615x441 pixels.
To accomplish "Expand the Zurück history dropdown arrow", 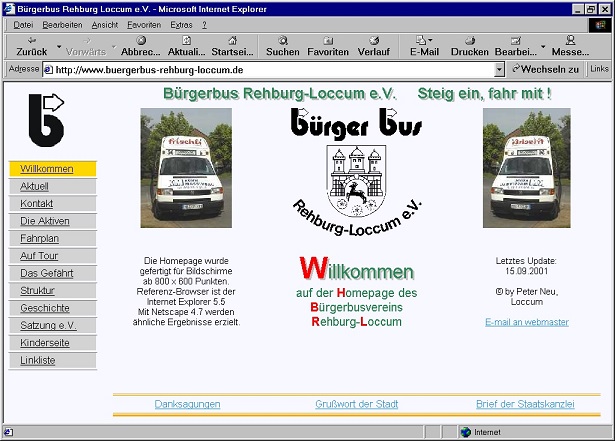I will 59,47.
